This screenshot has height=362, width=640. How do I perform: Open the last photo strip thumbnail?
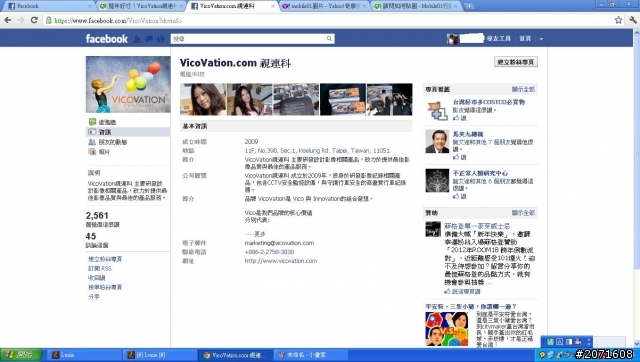tap(389, 100)
